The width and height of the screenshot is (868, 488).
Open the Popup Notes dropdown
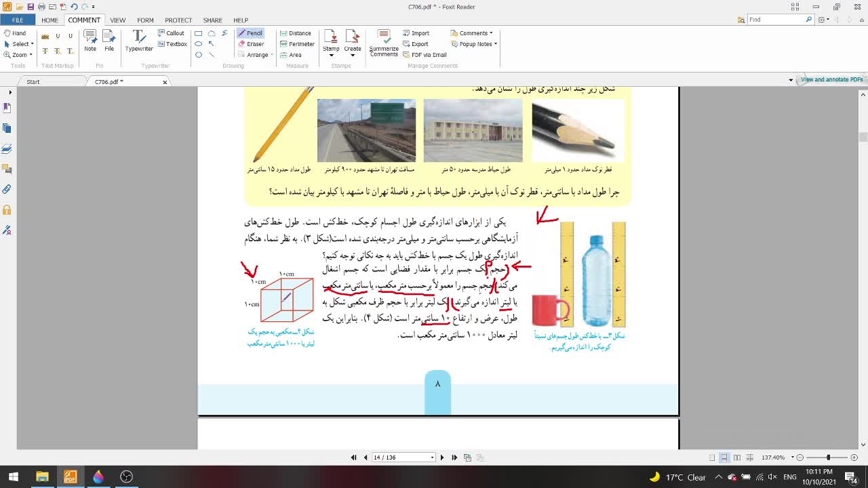pyautogui.click(x=478, y=44)
